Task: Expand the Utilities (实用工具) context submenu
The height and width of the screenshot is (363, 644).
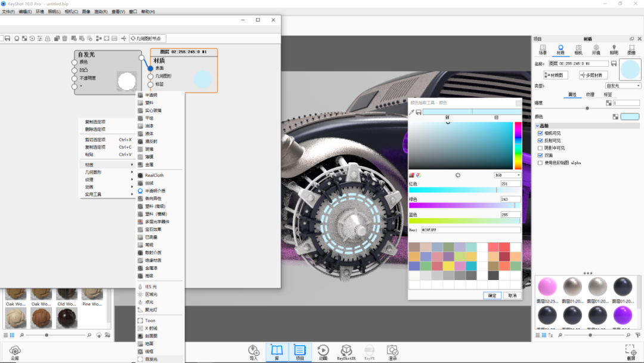Action: tap(107, 195)
